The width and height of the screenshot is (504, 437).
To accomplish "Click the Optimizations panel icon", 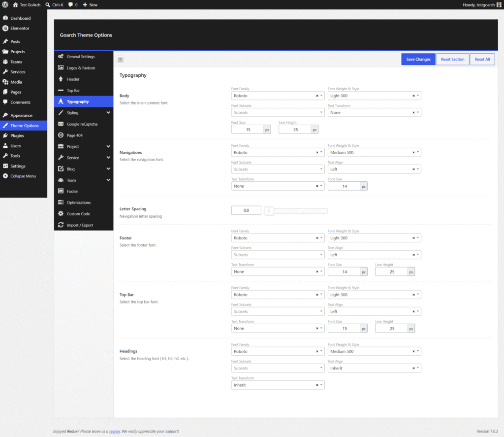I will [x=61, y=202].
